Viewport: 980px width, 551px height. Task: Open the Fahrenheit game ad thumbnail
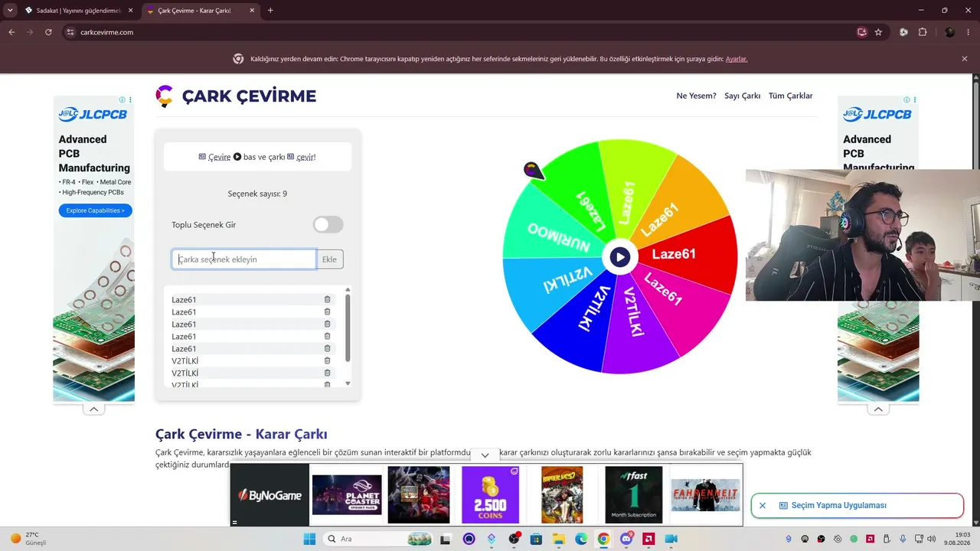pyautogui.click(x=705, y=494)
